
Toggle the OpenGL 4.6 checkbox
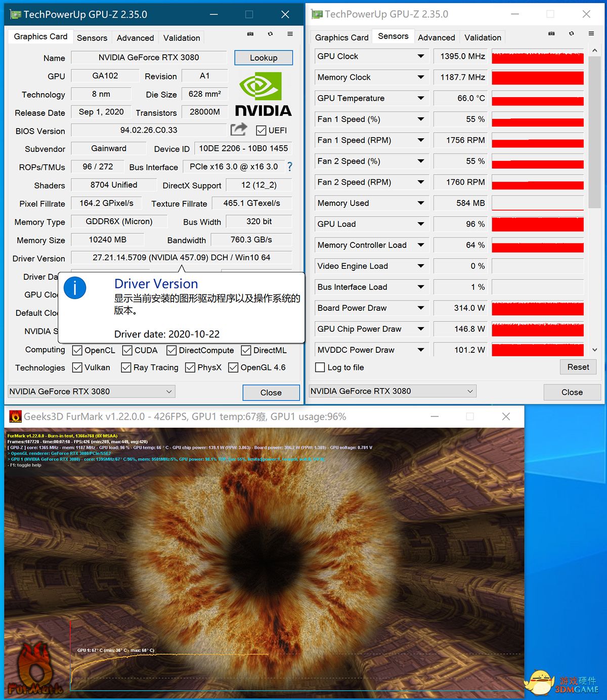233,367
